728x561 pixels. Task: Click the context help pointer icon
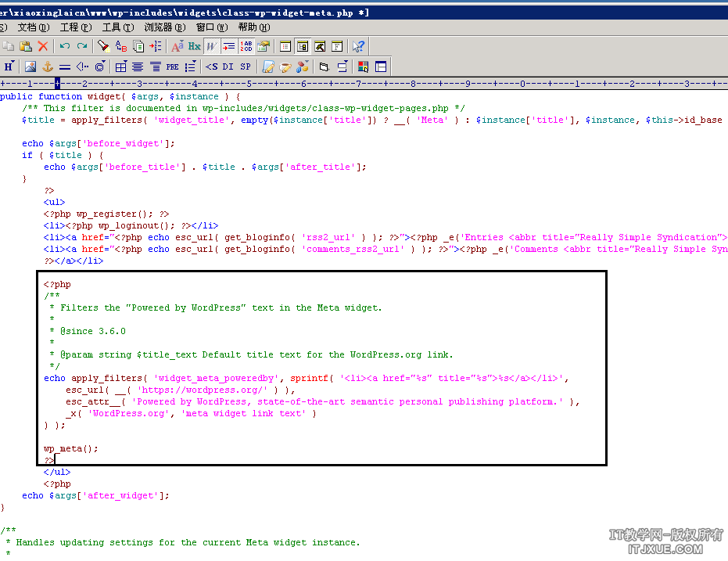coord(358,46)
